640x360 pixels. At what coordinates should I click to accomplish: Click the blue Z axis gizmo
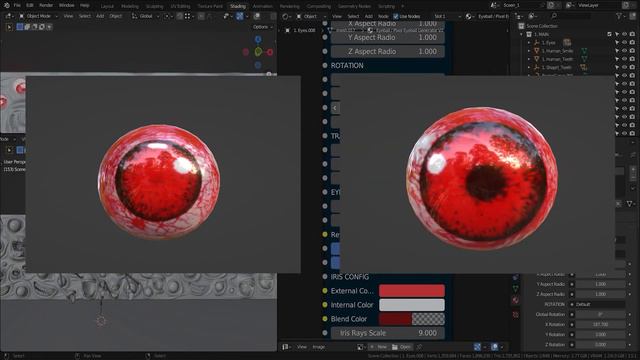258,40
